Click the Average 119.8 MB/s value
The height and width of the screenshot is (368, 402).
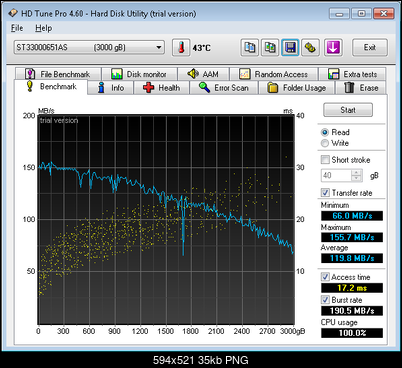[x=352, y=258]
